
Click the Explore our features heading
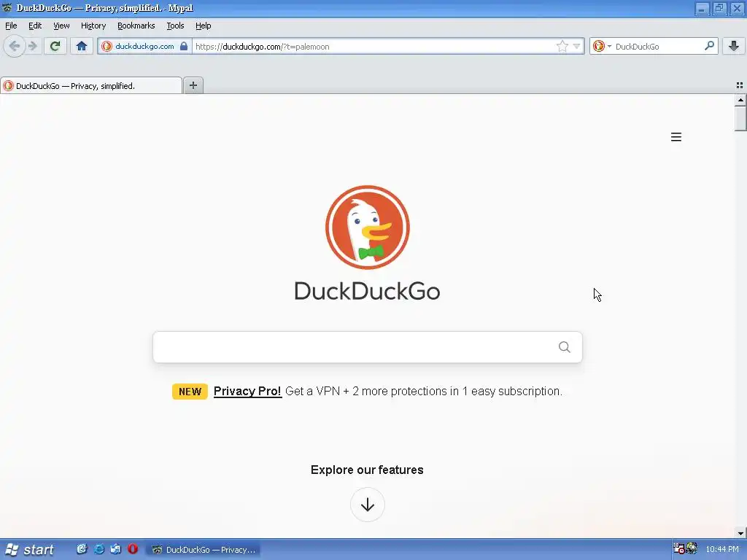click(x=367, y=470)
